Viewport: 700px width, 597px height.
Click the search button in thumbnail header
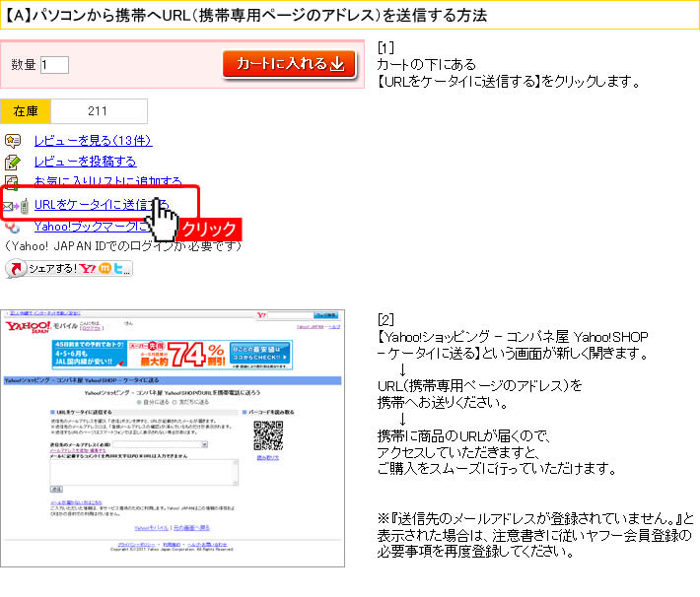[326, 315]
